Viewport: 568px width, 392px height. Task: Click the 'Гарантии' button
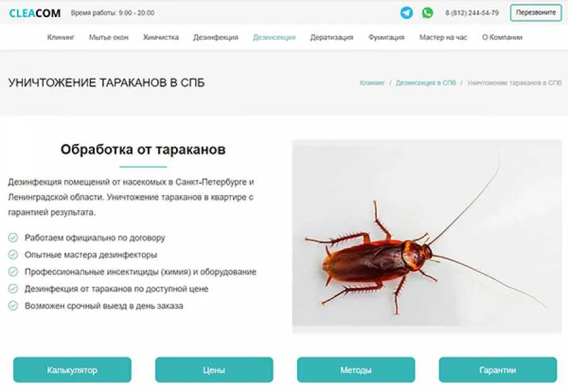[x=498, y=370]
